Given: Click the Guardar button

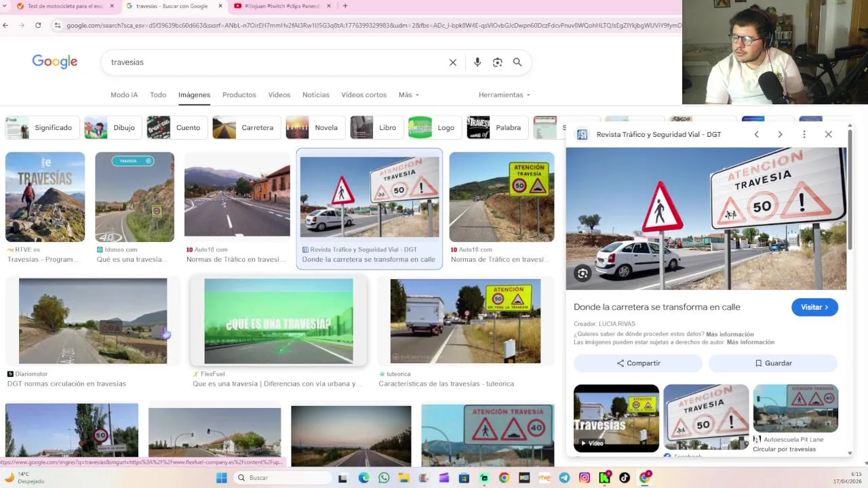Looking at the screenshot, I should point(773,363).
